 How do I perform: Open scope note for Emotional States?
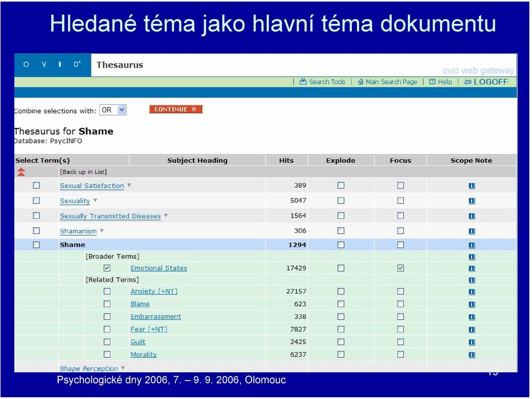472,269
